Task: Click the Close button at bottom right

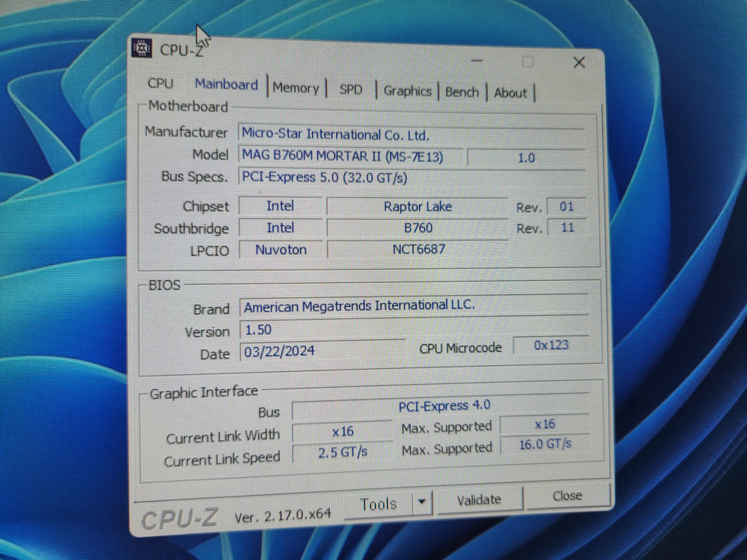Action: pyautogui.click(x=567, y=495)
